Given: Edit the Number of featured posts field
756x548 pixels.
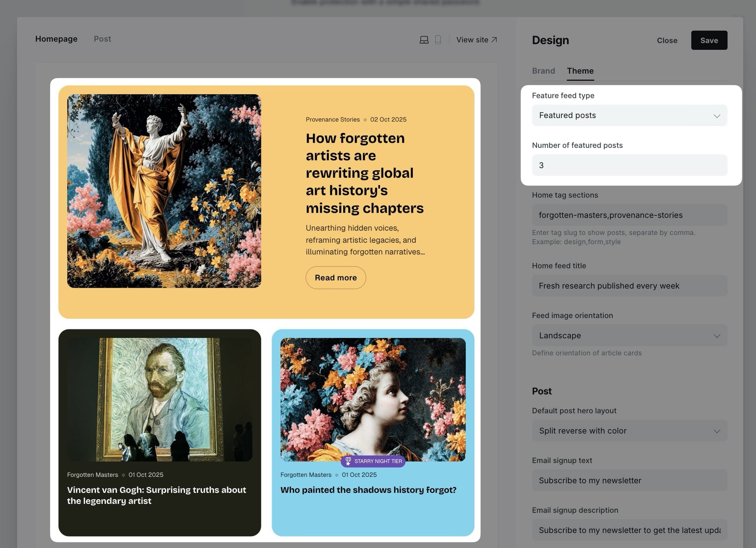Looking at the screenshot, I should [x=629, y=165].
